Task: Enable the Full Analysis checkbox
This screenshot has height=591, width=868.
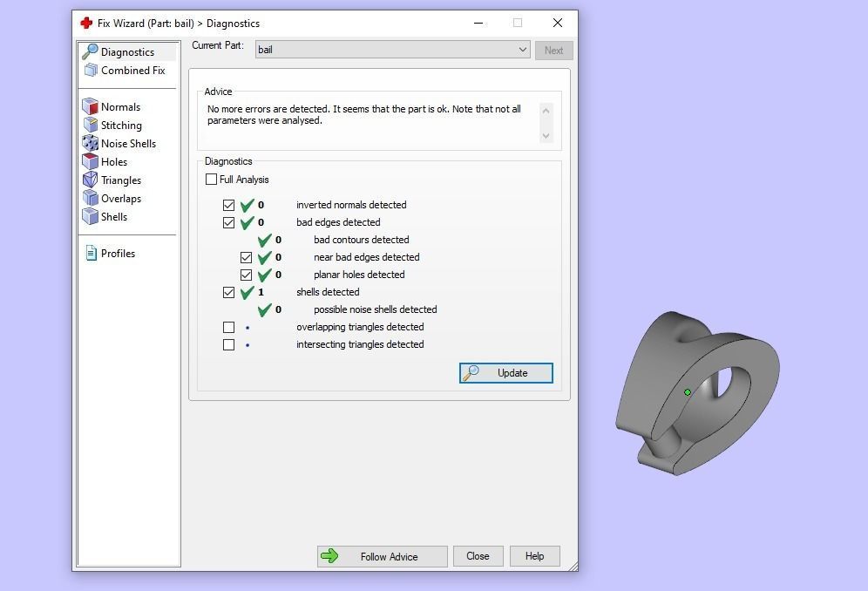Action: [211, 180]
